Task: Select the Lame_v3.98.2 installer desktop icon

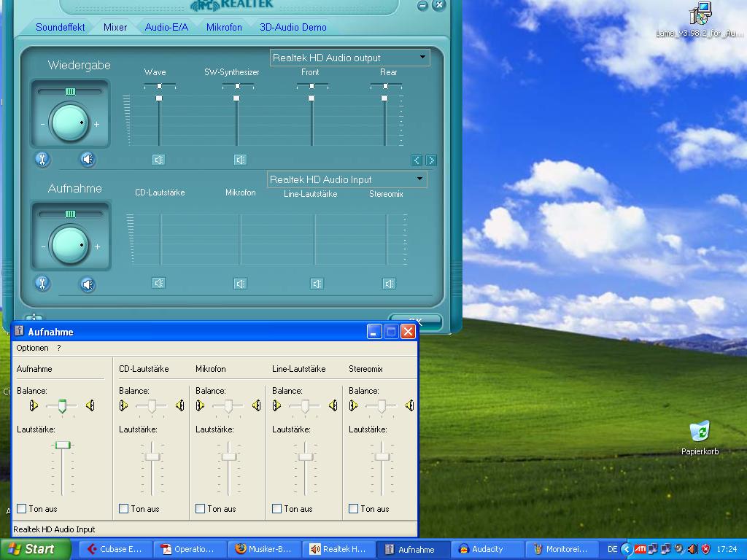Action: (x=700, y=19)
